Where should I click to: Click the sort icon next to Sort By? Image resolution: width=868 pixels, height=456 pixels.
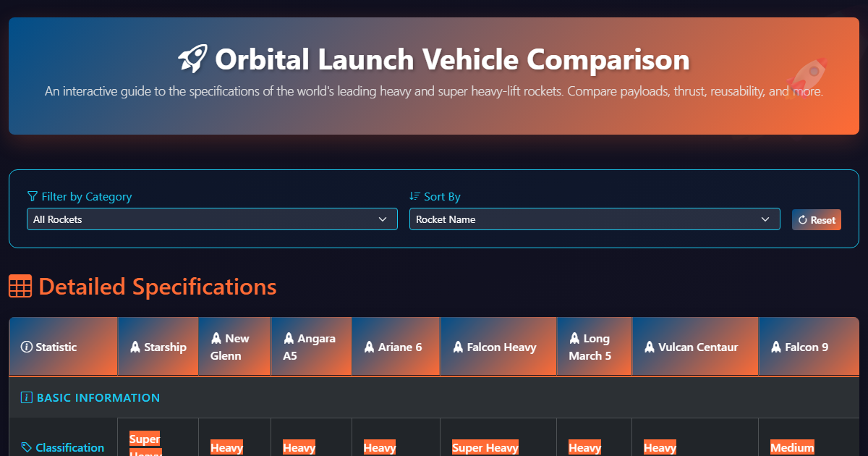(x=414, y=196)
